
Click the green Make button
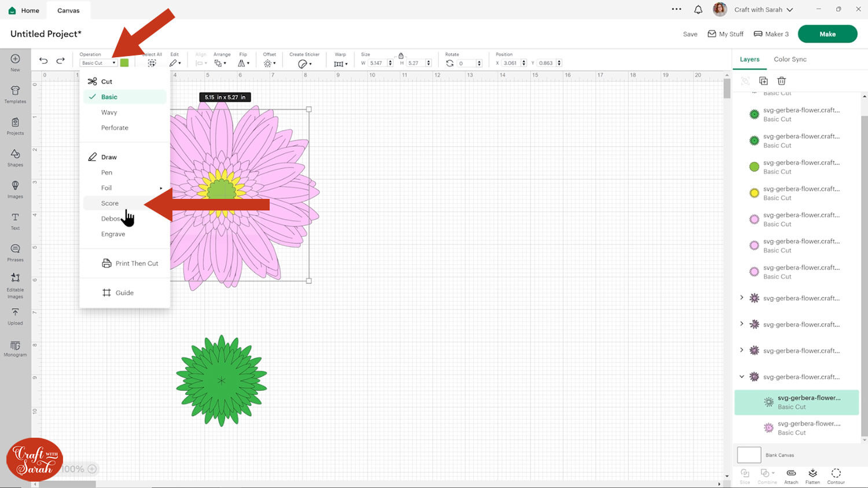pyautogui.click(x=827, y=34)
